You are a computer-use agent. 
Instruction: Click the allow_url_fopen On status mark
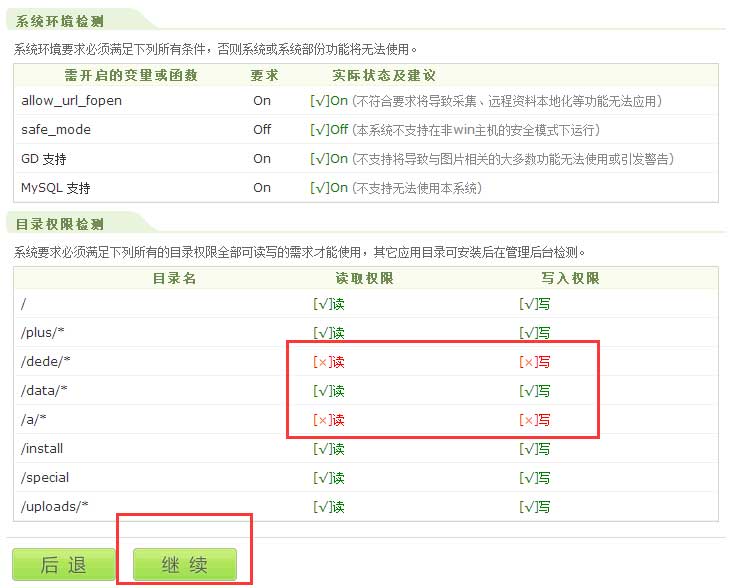(x=329, y=101)
